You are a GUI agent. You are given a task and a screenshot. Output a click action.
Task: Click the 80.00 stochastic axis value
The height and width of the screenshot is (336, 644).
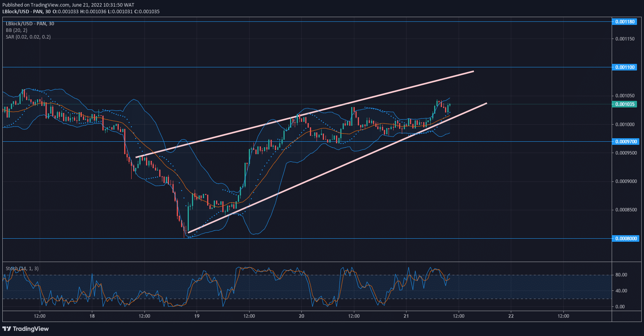[621, 275]
